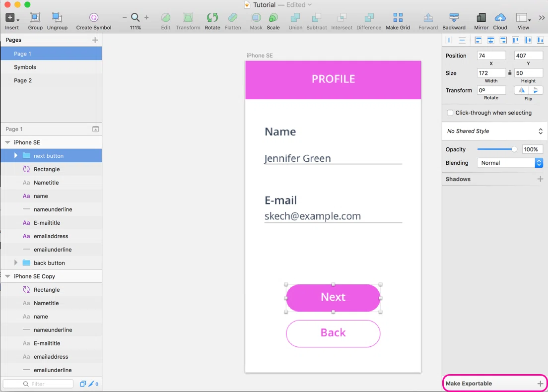Add a shadow with Shadows plus
This screenshot has height=392, width=548.
[541, 179]
